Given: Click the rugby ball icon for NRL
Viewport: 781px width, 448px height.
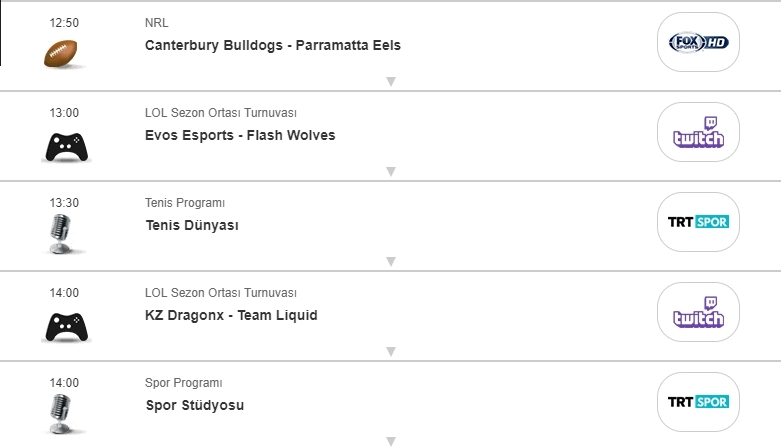Looking at the screenshot, I should click(65, 54).
